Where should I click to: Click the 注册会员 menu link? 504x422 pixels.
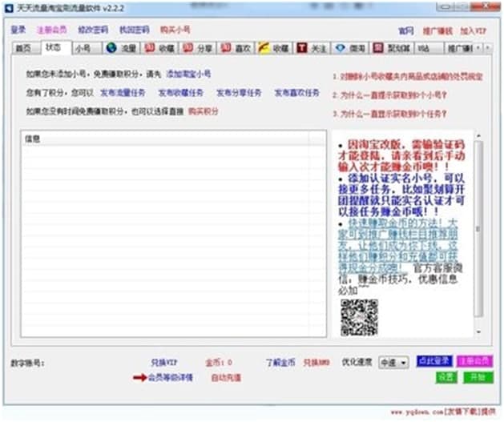coord(52,30)
